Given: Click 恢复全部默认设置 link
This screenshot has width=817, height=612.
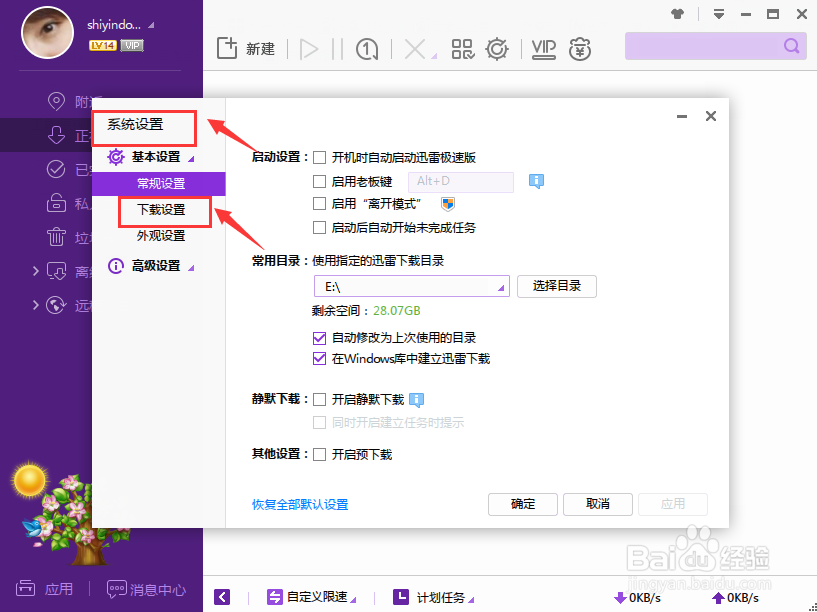Looking at the screenshot, I should 300,504.
